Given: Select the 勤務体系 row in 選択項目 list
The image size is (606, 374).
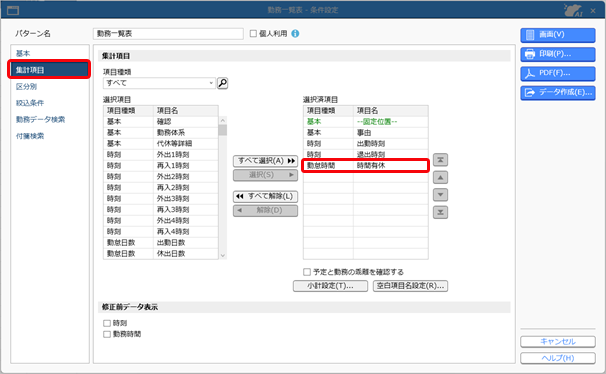Looking at the screenshot, I should click(x=161, y=133).
